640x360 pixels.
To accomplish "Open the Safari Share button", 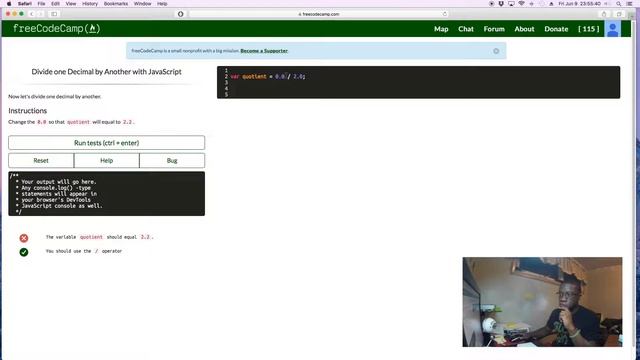I will 604,14.
